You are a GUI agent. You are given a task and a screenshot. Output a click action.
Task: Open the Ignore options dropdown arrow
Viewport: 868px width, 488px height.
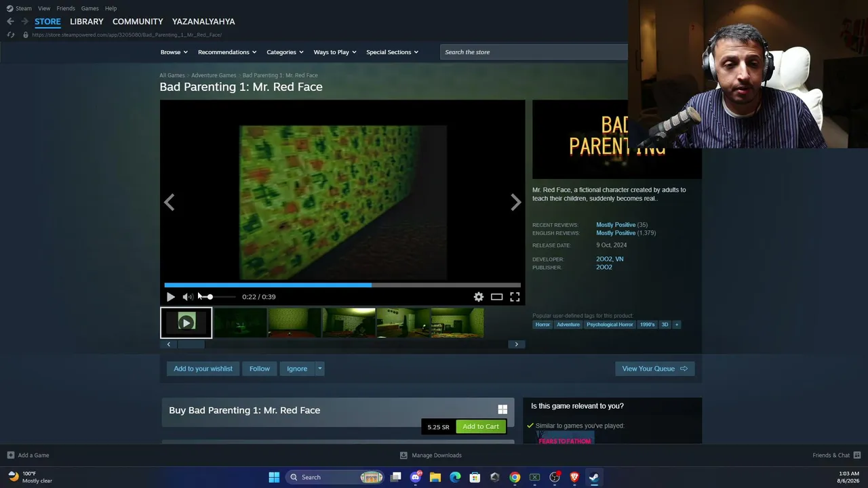tap(319, 369)
